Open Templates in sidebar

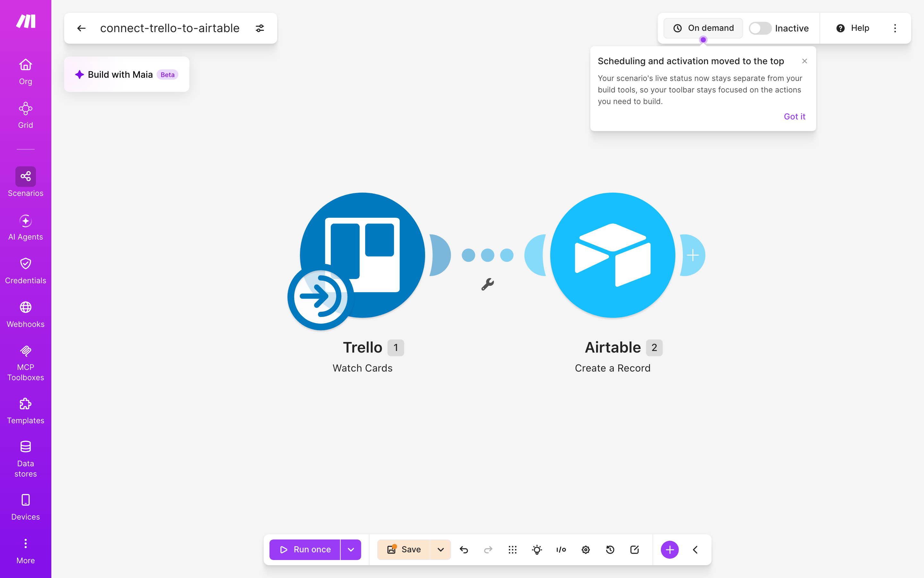[26, 411]
